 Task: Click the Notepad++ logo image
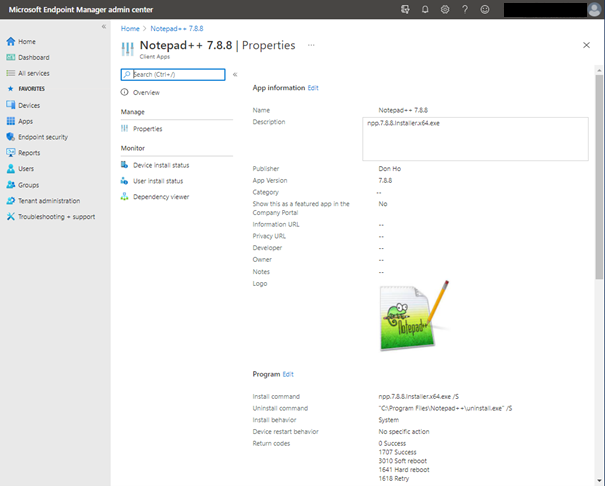414,316
